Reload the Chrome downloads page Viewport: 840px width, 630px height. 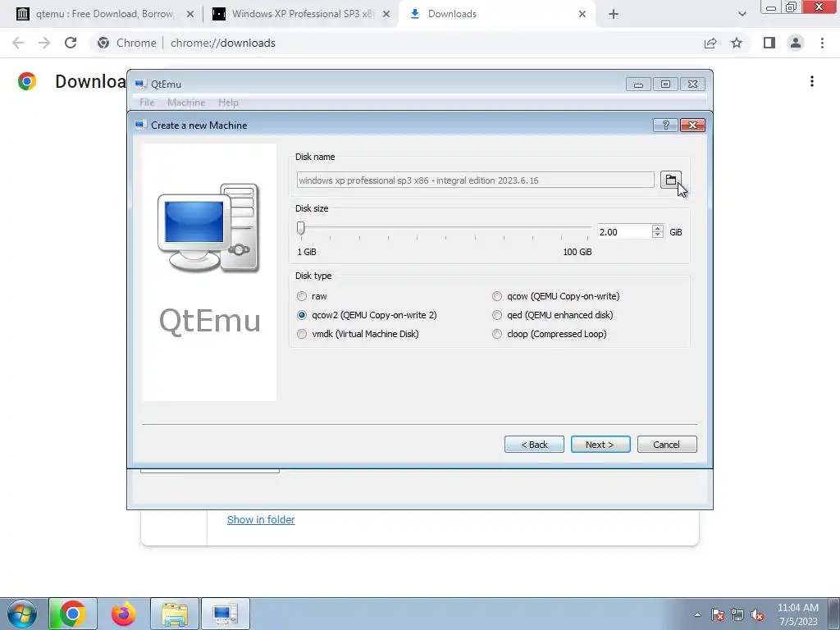[71, 43]
